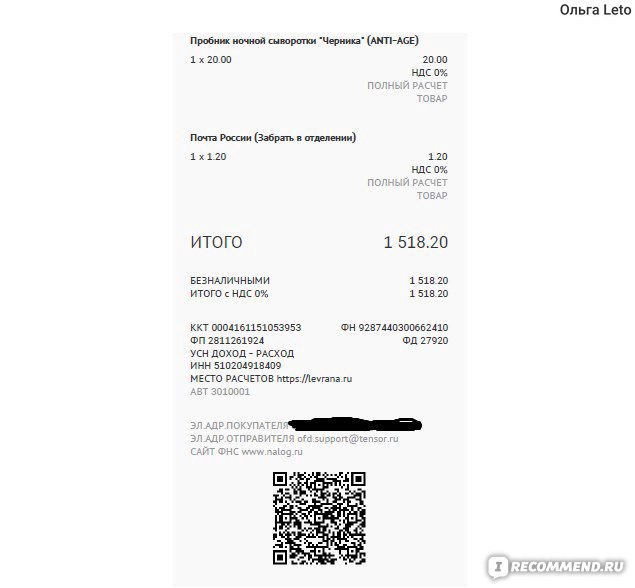
Task: Click the blacked-out buyer email area
Action: (x=355, y=424)
